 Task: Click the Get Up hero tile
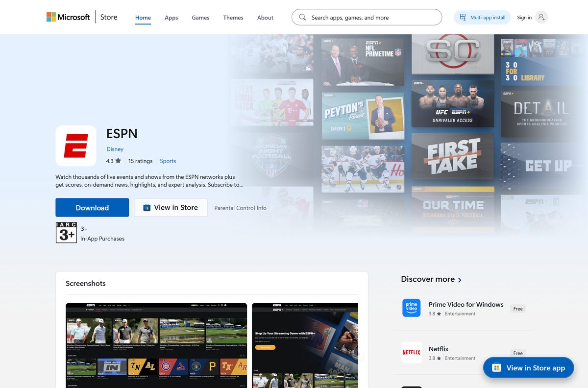[x=541, y=166]
